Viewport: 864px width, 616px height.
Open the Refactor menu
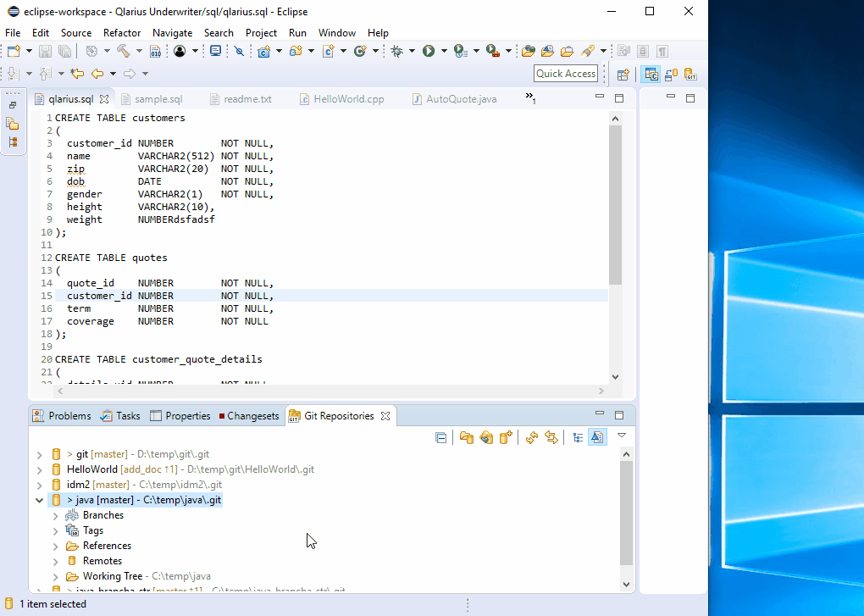click(122, 32)
